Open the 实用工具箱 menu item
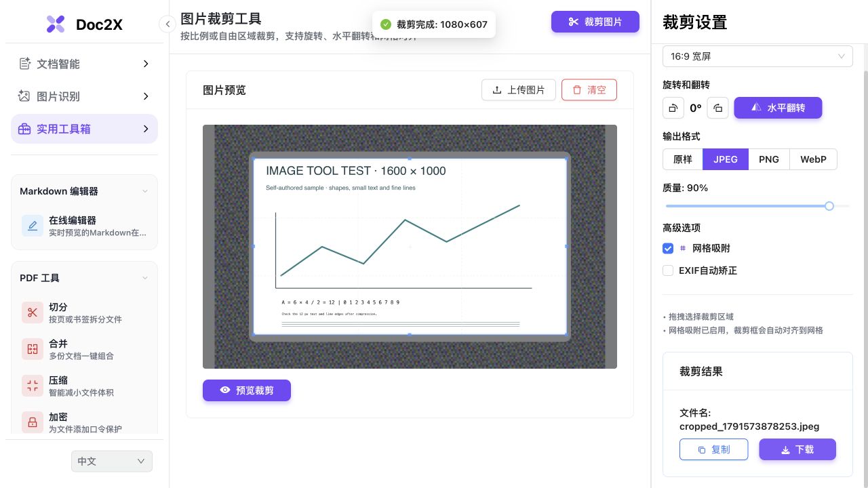 [84, 129]
